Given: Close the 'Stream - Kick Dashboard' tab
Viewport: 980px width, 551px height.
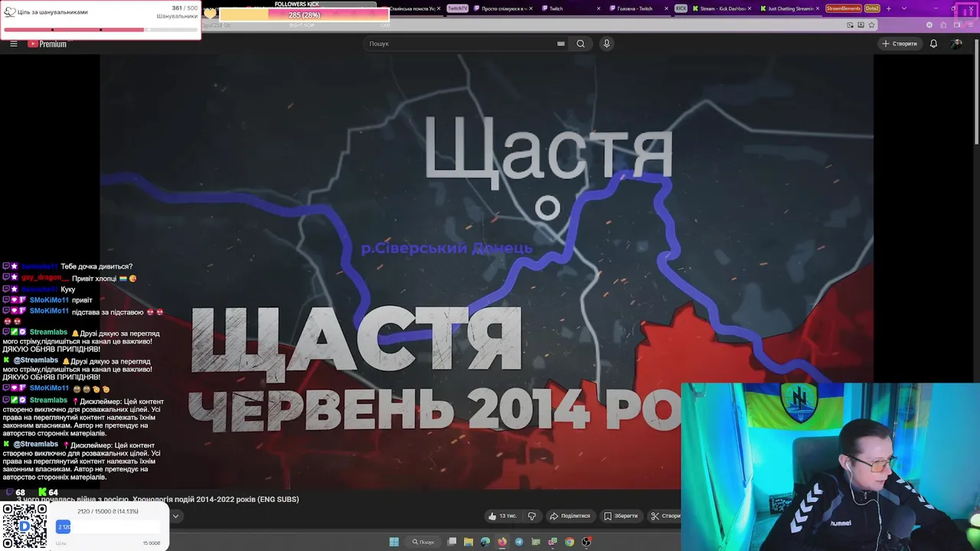Looking at the screenshot, I should tap(751, 8).
